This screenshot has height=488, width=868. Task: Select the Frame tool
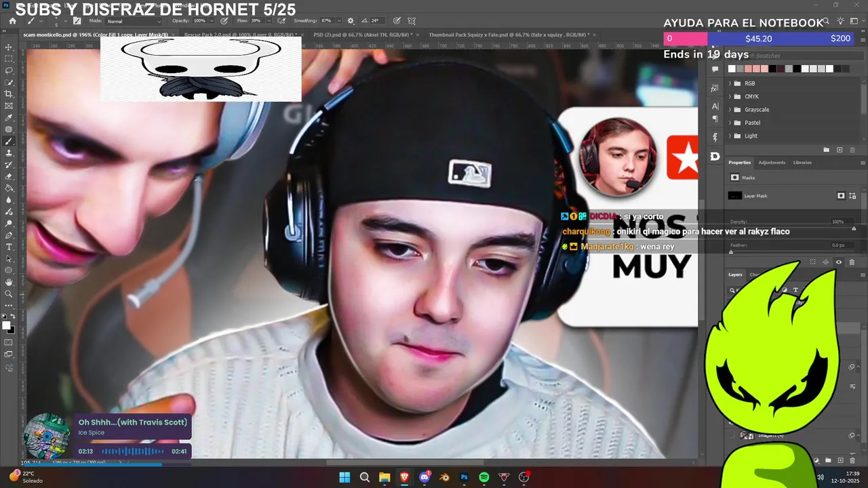pyautogui.click(x=9, y=106)
